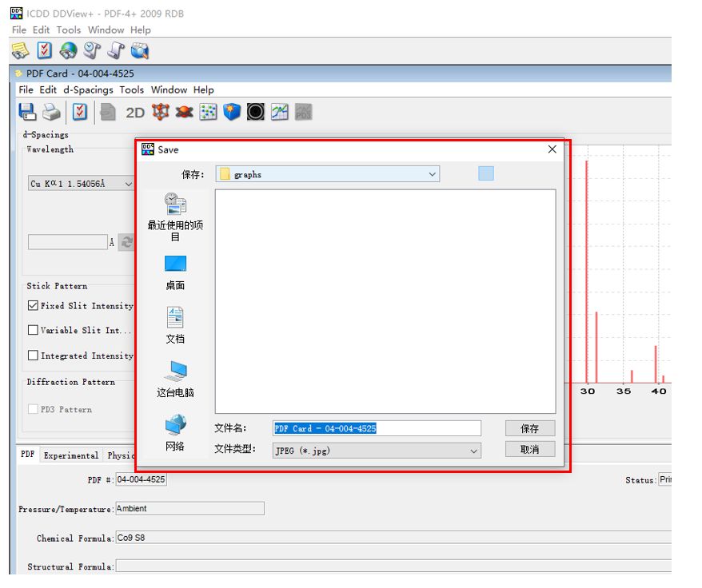Open Tools menu in PDF Card window
The image size is (702, 588).
(132, 90)
